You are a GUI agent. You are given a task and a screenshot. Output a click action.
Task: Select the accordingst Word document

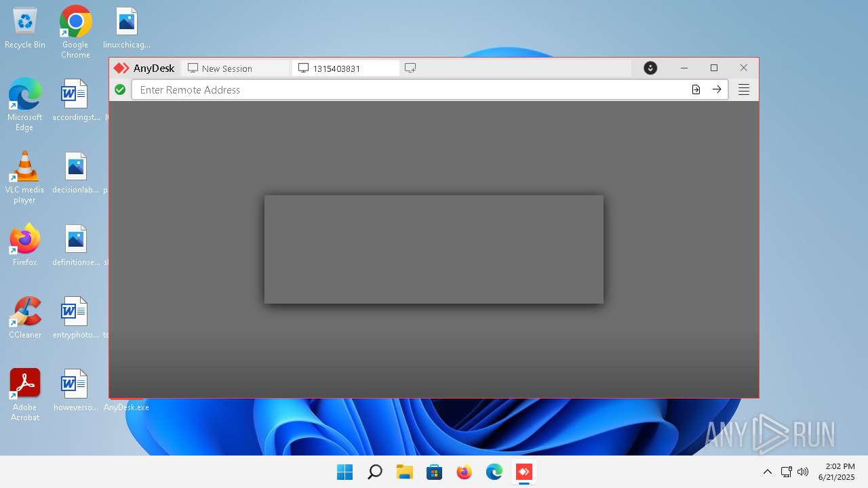[75, 100]
